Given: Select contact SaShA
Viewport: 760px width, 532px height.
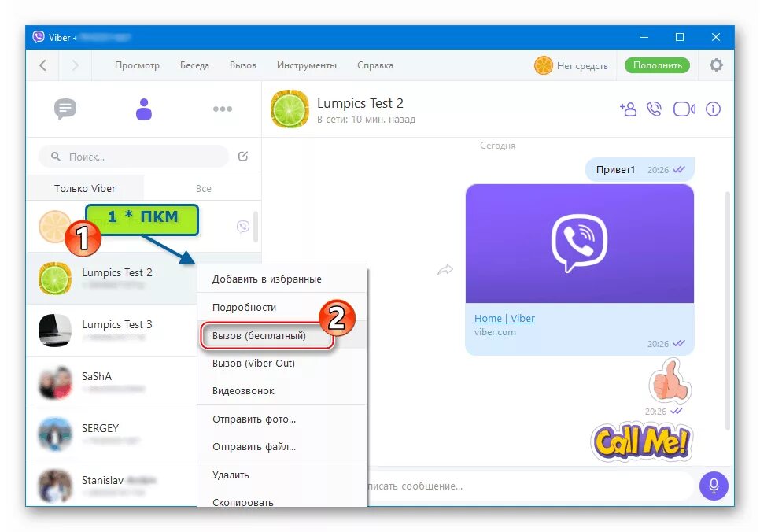Looking at the screenshot, I should 112,382.
